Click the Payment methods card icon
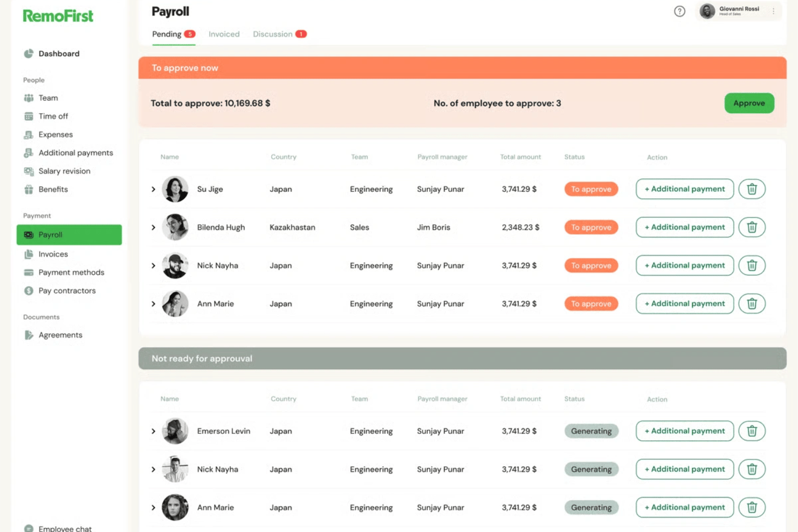The width and height of the screenshot is (798, 532). [29, 273]
